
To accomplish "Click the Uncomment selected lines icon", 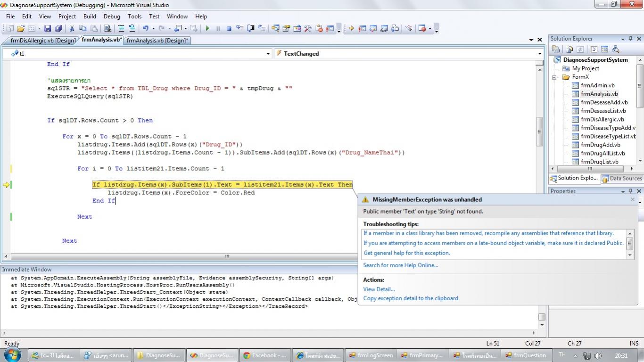I will (x=132, y=29).
